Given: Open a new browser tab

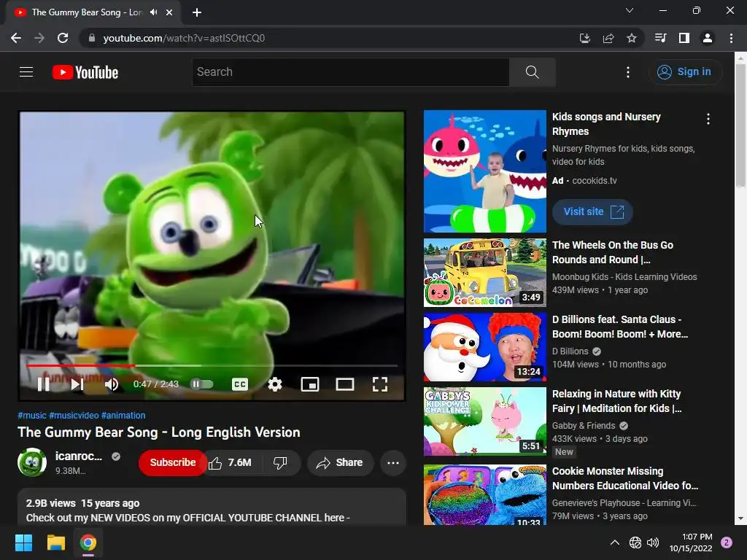Looking at the screenshot, I should pos(197,12).
